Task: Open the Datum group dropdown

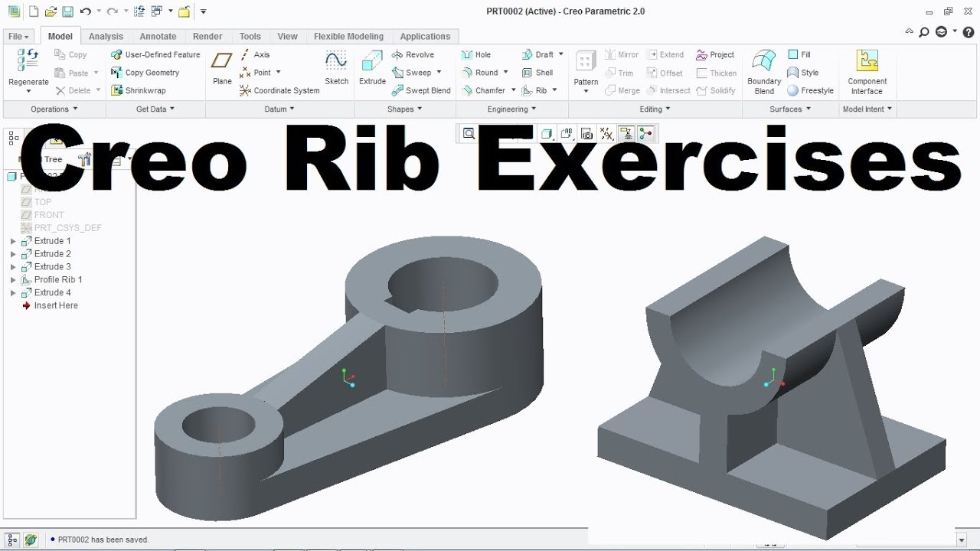Action: coord(279,109)
